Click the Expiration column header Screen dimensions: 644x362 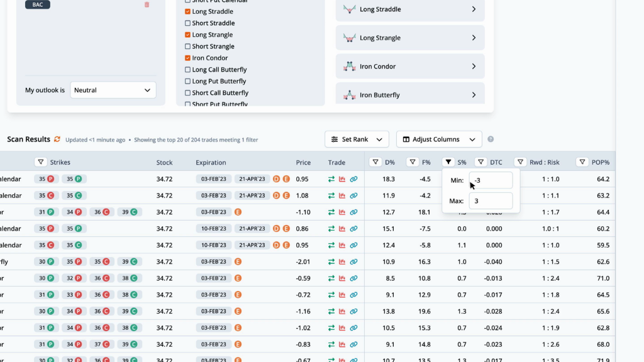coord(211,162)
